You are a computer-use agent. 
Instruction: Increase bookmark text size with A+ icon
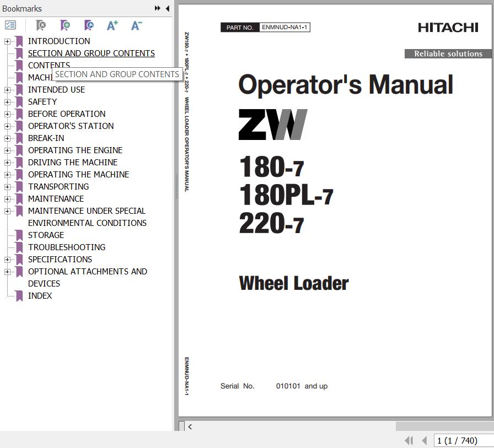112,25
